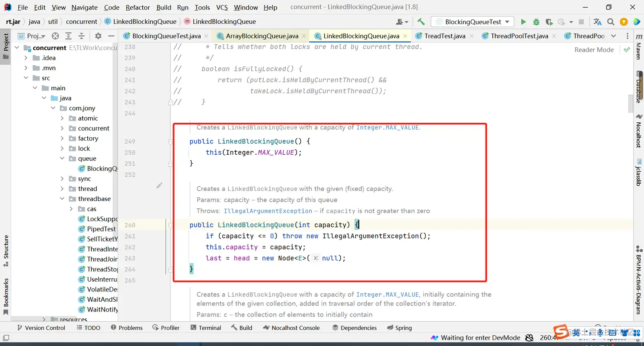644x346 pixels.
Task: Open the Nocalhost side panel
Action: [638, 131]
